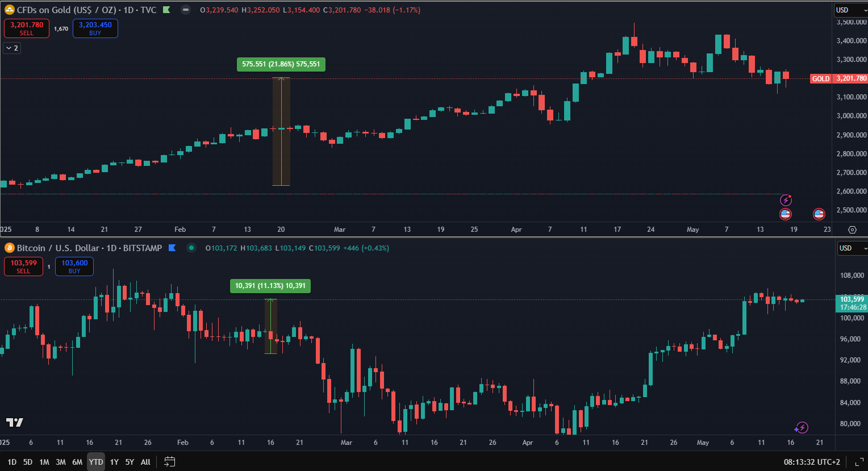
Task: Click the blue flag beside the Bitcoin title
Action: coord(172,248)
